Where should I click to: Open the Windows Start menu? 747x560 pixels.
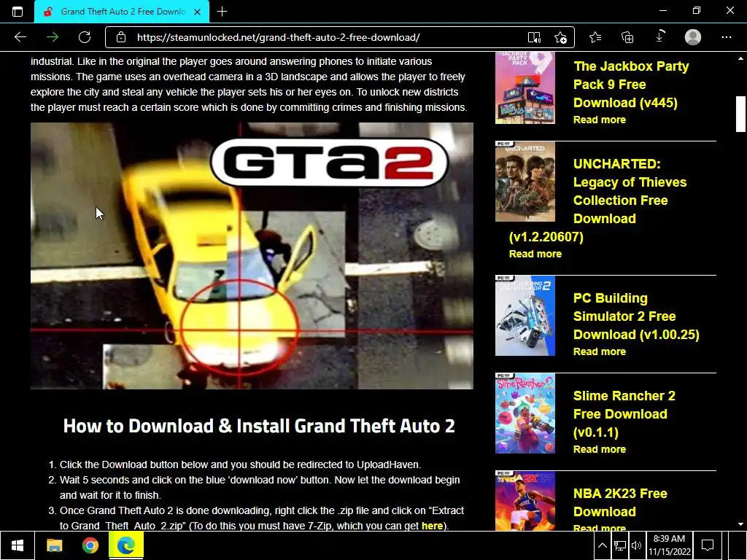18,545
